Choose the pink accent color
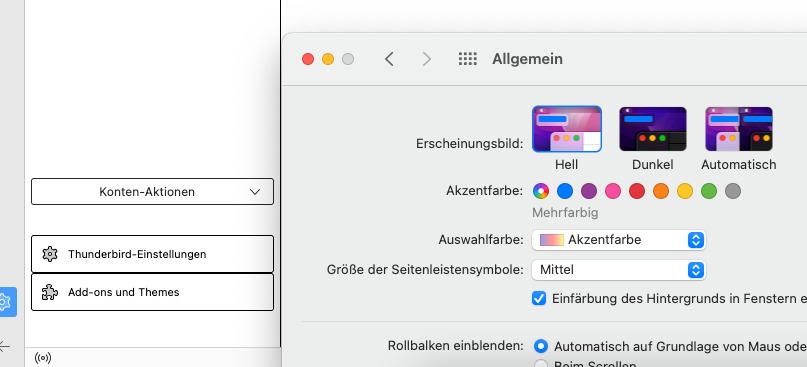Screen dimensions: 807x367 [613, 191]
